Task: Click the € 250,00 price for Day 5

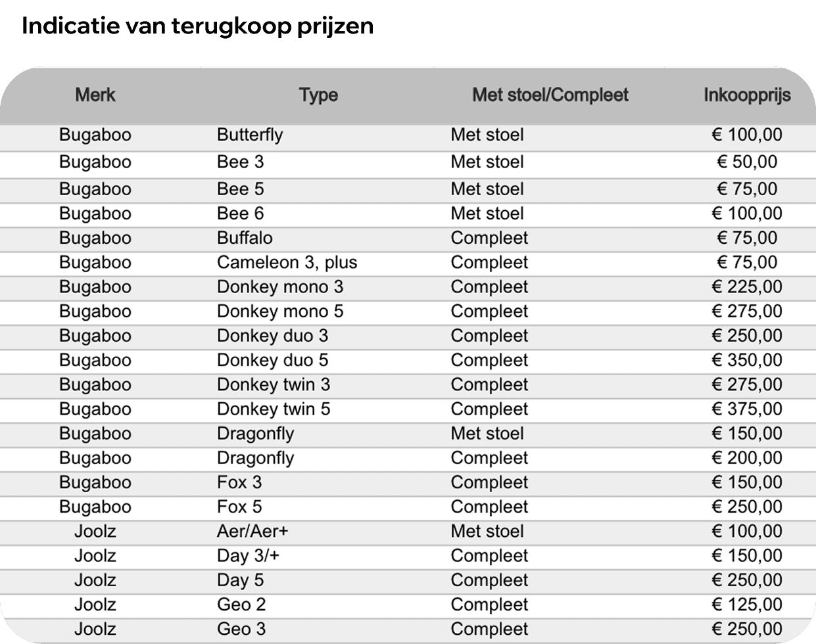Action: click(747, 580)
